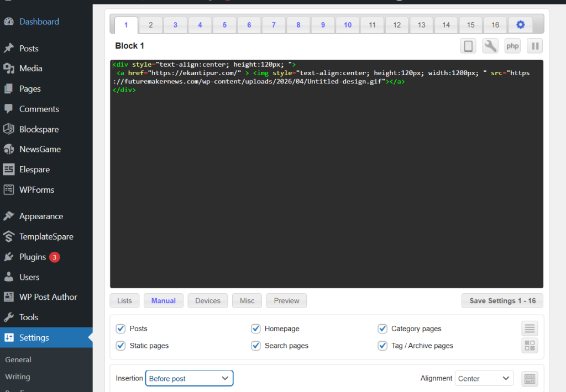Open the Insertion dropdown
The width and height of the screenshot is (566, 392).
coord(189,378)
